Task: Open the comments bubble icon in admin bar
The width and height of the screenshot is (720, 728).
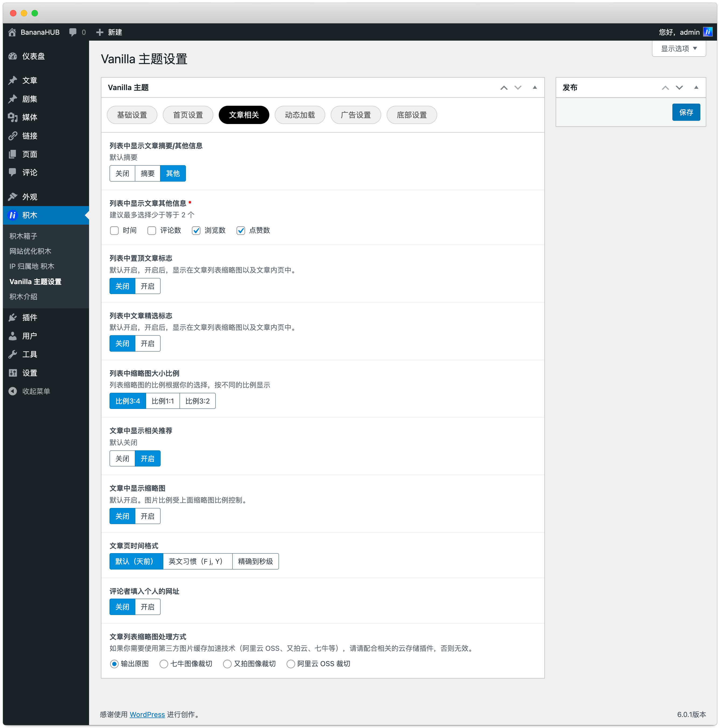Action: 73,32
